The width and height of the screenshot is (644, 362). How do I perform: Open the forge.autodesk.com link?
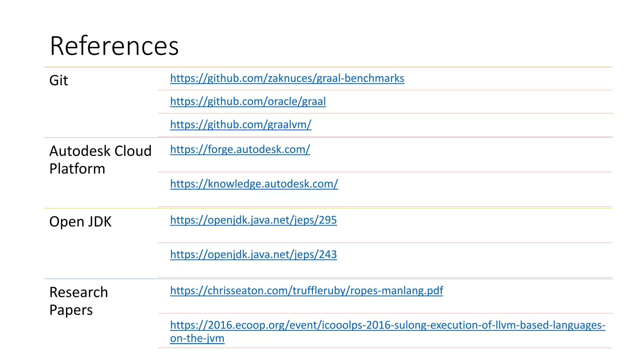click(240, 149)
